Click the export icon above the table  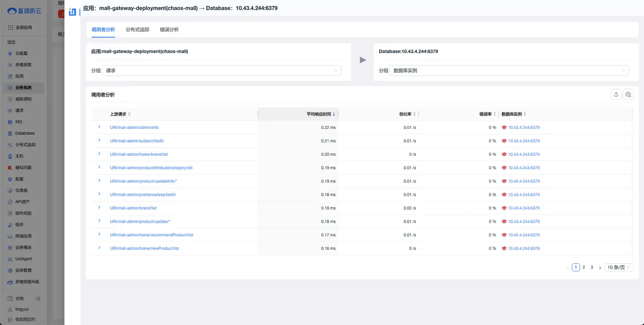point(616,94)
